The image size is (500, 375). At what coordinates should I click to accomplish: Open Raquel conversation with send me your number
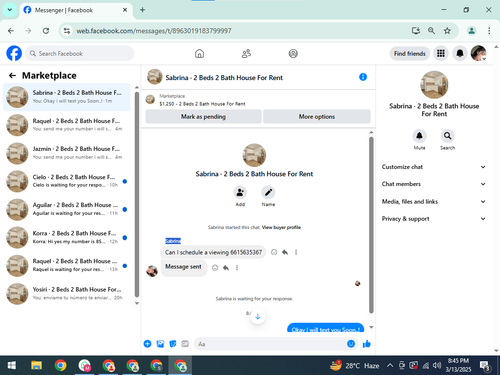point(67,125)
